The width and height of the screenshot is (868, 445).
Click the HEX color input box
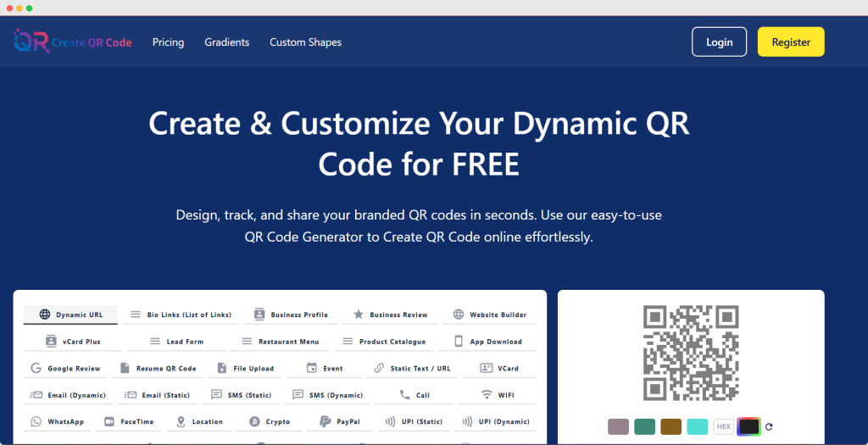click(724, 426)
